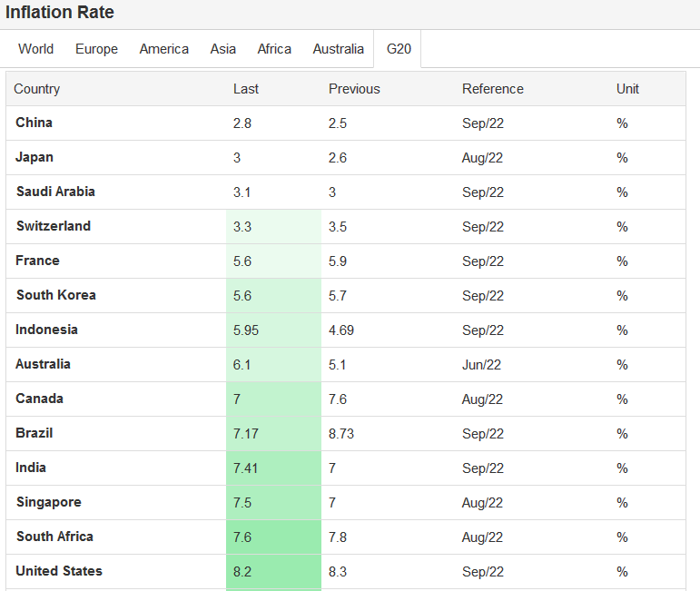
Task: Click Japan's previous value 2.6
Action: tap(338, 158)
